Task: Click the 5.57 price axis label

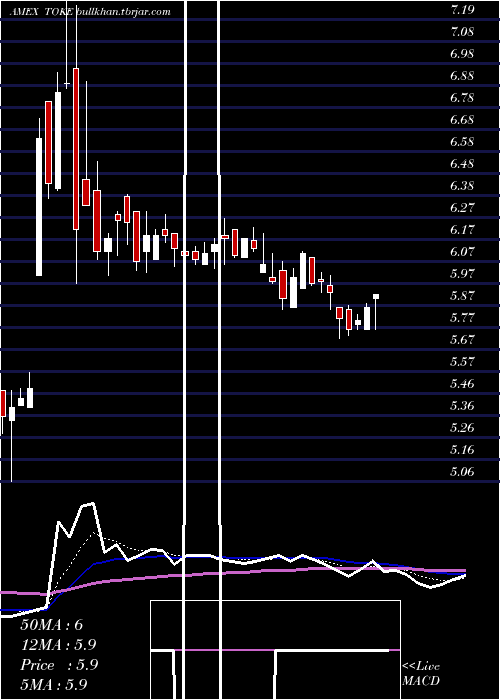Action: 462,362
